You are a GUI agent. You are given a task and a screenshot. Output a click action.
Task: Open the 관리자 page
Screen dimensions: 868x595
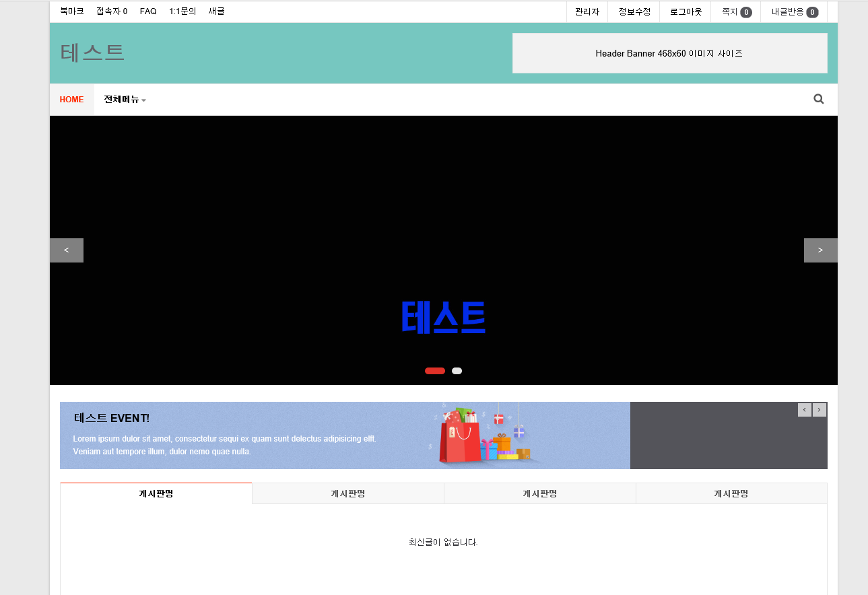tap(587, 11)
